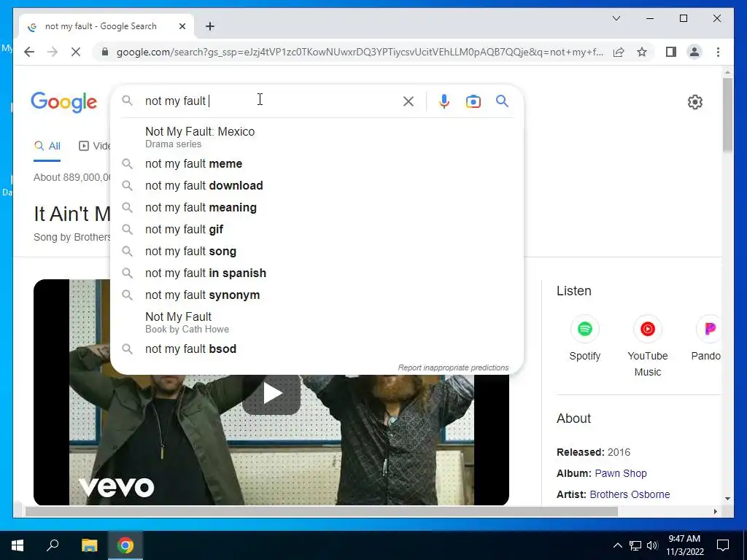Click the vertical page scrollbar thumb

pos(727,115)
